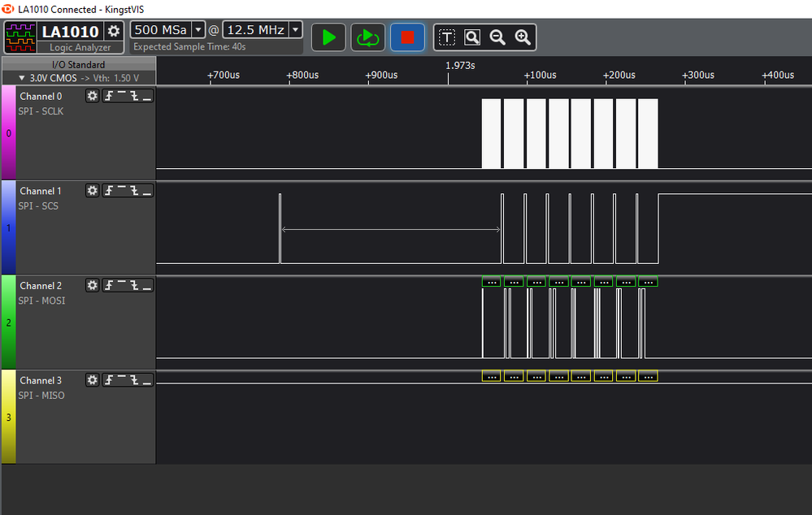The width and height of the screenshot is (812, 515).
Task: Start repeated capture with the loop play button
Action: 367,37
